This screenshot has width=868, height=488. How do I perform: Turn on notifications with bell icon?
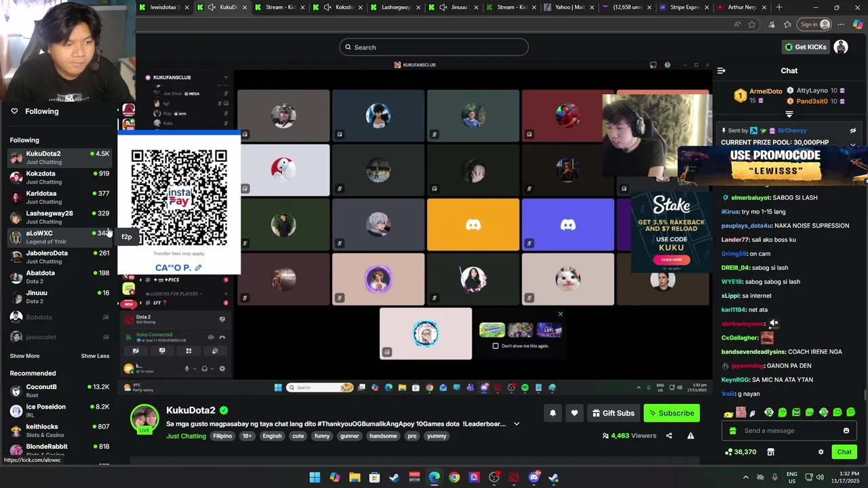[x=553, y=413]
